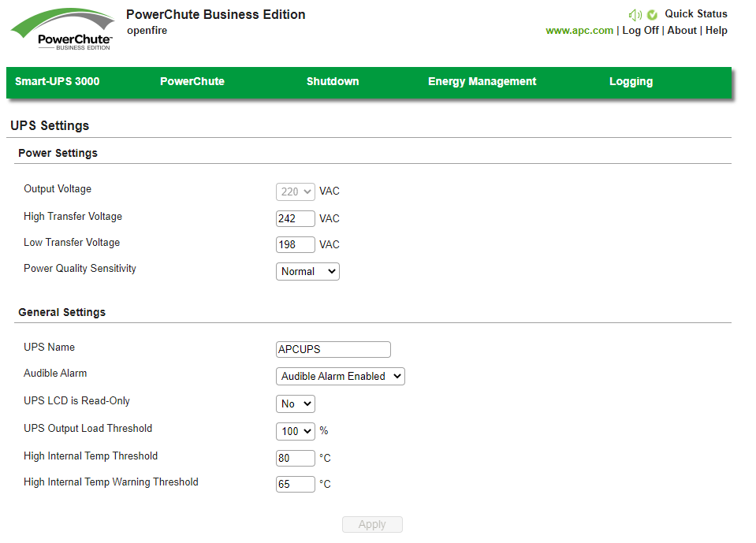Image resolution: width=756 pixels, height=543 pixels.
Task: Click the PowerChute Business Edition title text
Action: point(215,14)
